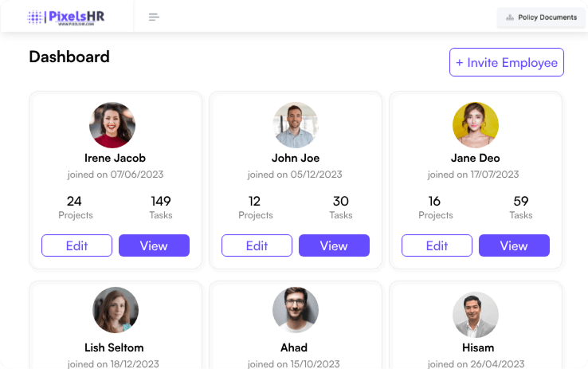Image resolution: width=588 pixels, height=369 pixels.
Task: Click the PixelsHR logo
Action: click(66, 17)
